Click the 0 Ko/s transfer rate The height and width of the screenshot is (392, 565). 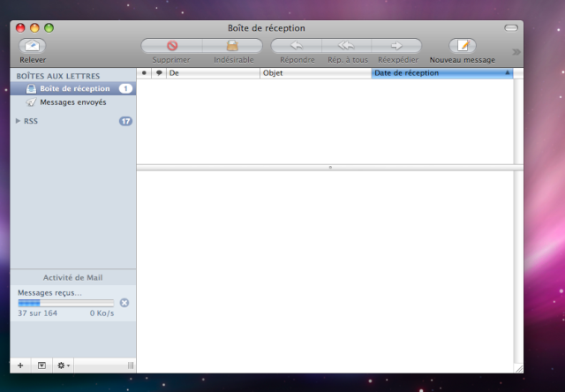102,313
